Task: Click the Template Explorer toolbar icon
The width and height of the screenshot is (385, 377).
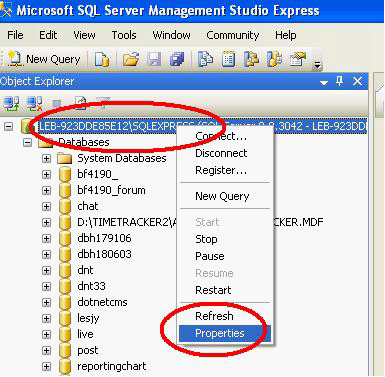Action: click(x=274, y=59)
